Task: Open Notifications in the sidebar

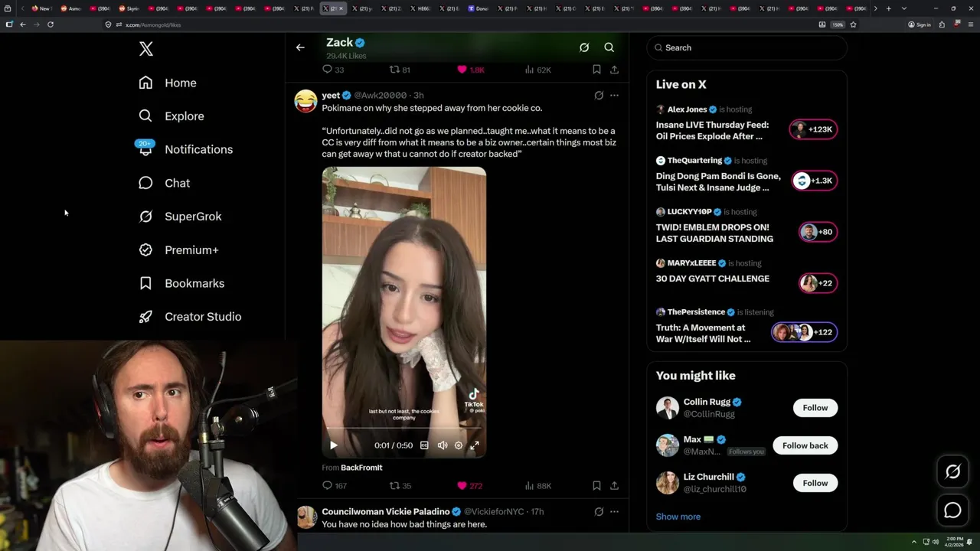Action: [185, 149]
